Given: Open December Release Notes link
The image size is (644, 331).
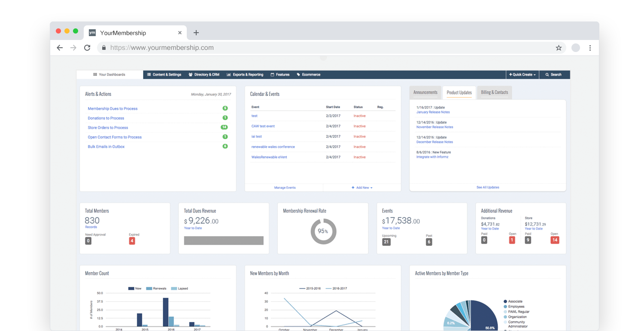Looking at the screenshot, I should click(434, 142).
